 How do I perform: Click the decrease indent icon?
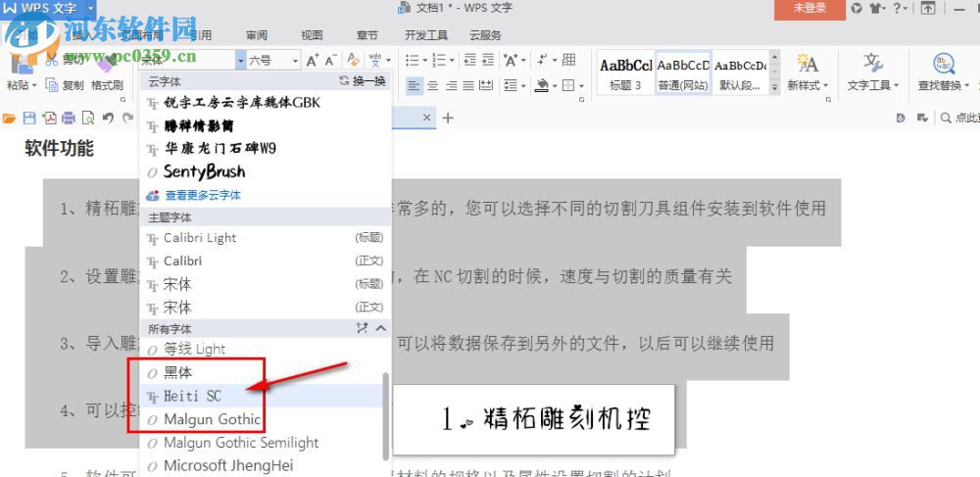pos(470,60)
